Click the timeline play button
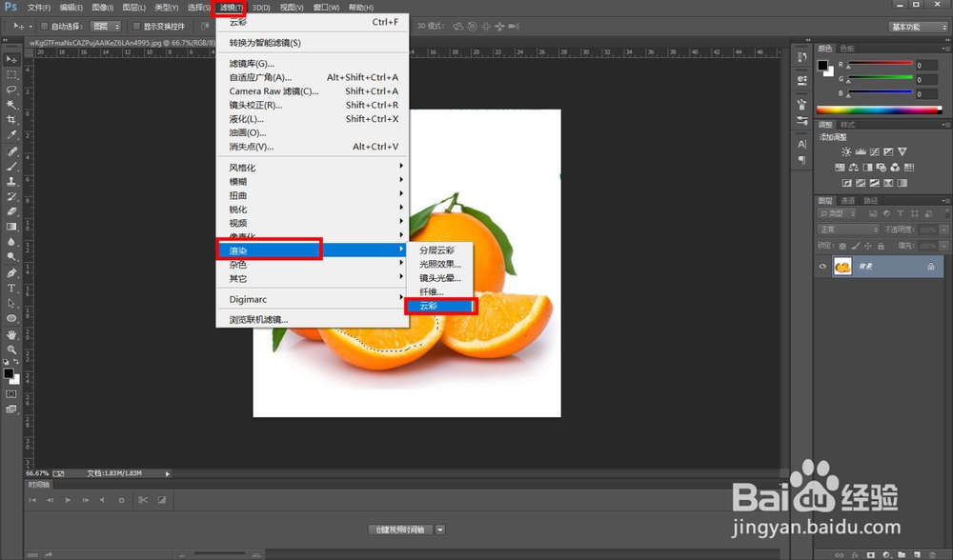 (x=68, y=500)
